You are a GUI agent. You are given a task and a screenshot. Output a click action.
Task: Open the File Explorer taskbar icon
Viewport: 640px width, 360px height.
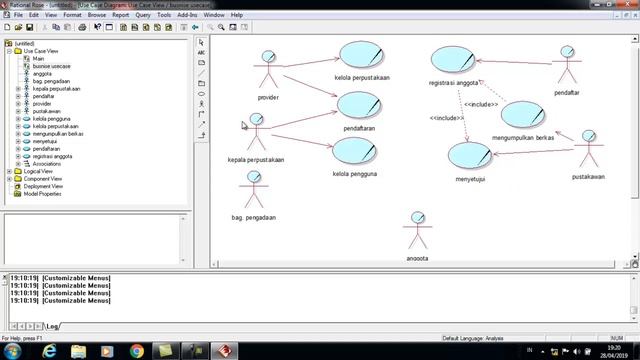78,351
